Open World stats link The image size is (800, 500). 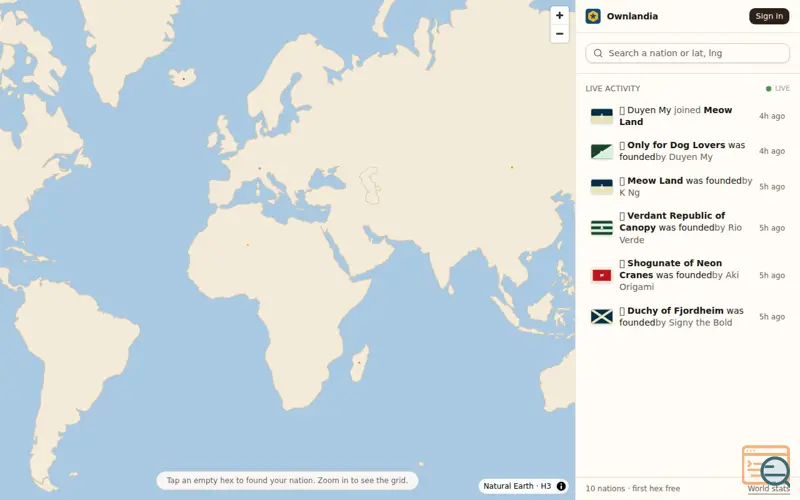pos(768,488)
